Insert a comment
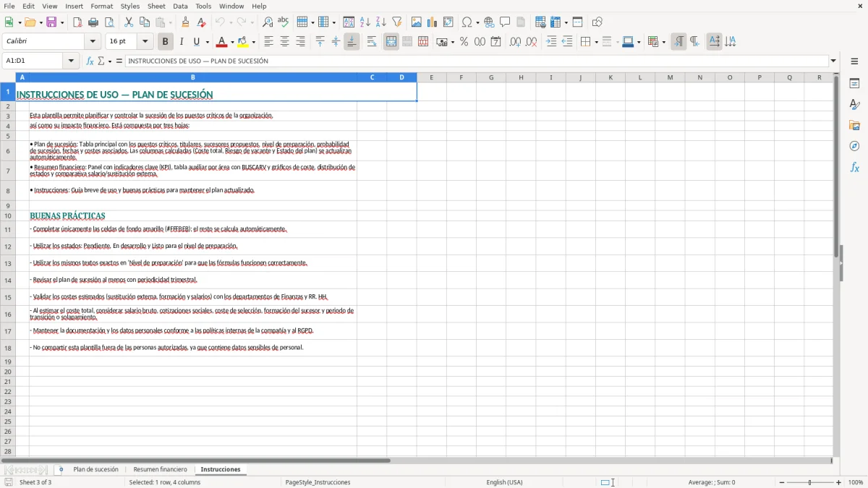The height and width of the screenshot is (488, 868). pos(506,22)
